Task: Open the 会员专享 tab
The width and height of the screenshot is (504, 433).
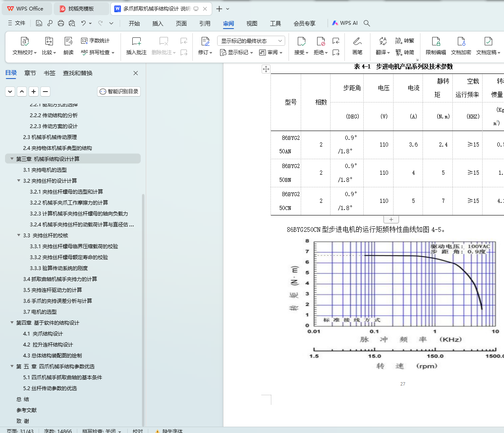Action: pyautogui.click(x=304, y=24)
